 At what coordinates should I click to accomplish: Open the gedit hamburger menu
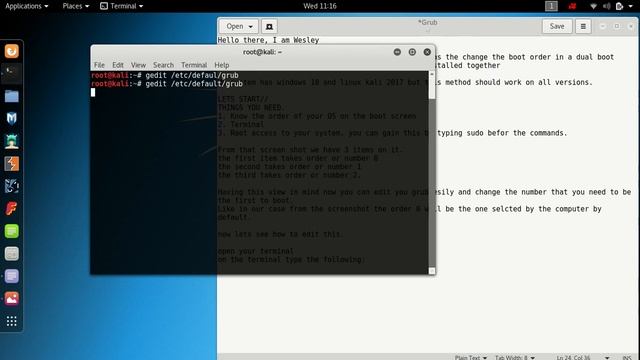(x=583, y=27)
